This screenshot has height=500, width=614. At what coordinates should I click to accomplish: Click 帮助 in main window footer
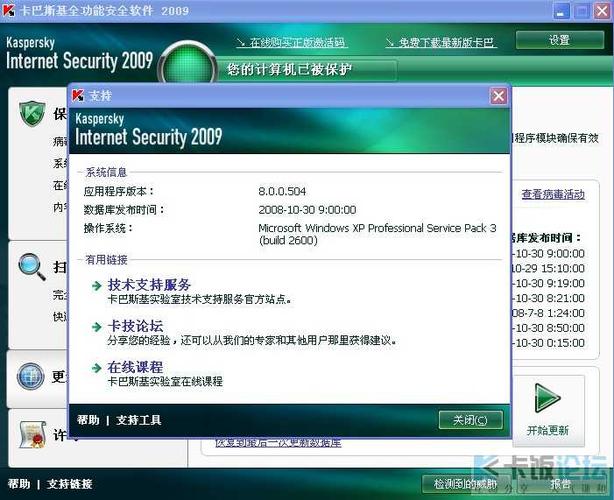coord(18,484)
